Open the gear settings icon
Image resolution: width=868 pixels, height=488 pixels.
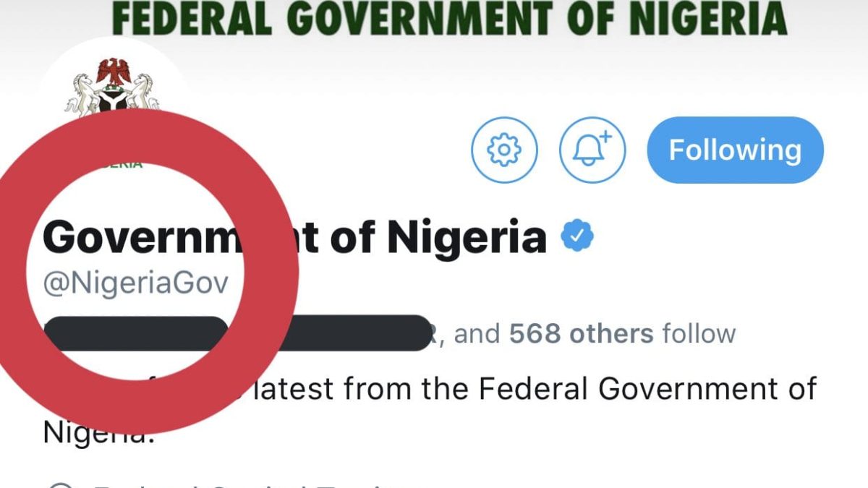(x=504, y=150)
